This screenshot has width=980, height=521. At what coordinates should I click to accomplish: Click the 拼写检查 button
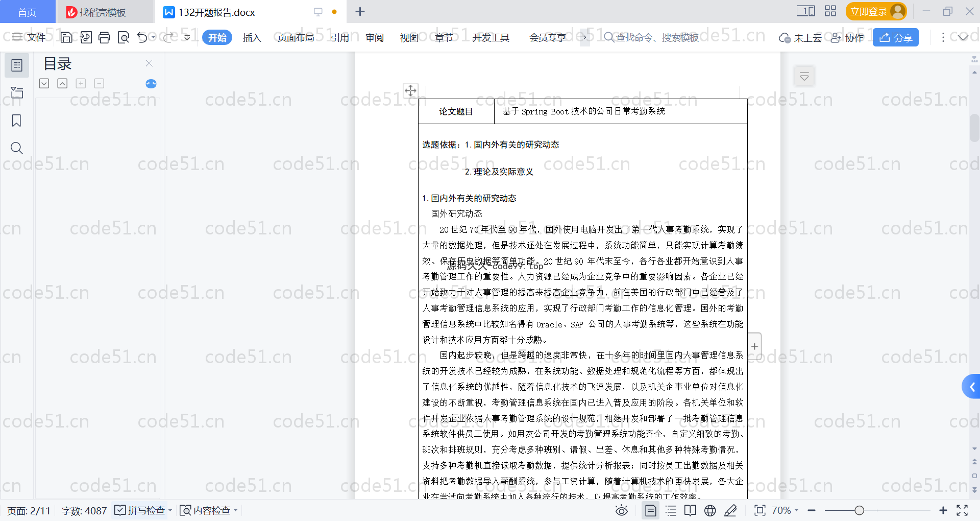(140, 510)
